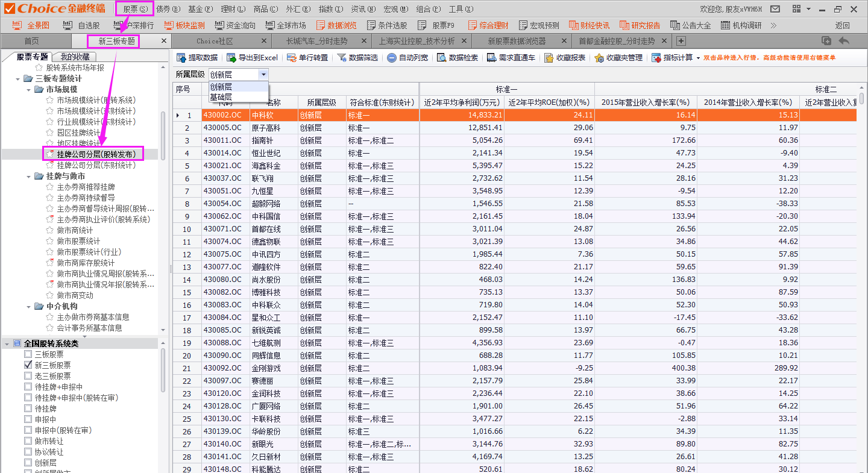Open 板块监测 from the toolbar
This screenshot has height=473, width=868.
tap(184, 25)
